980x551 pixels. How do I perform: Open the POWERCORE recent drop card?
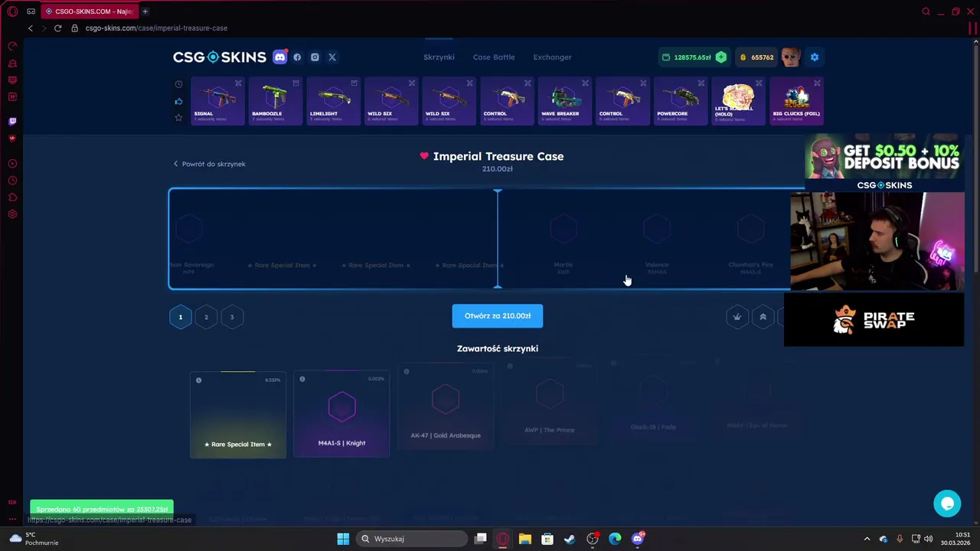pyautogui.click(x=681, y=100)
